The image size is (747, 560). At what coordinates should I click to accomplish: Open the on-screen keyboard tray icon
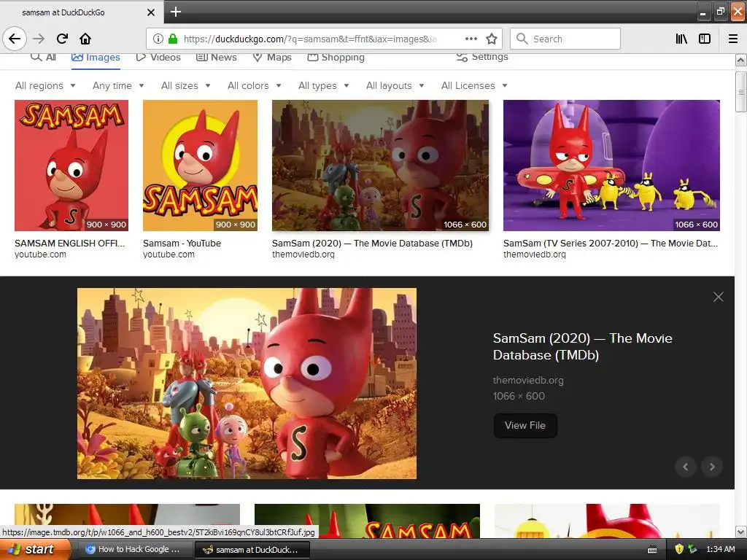coord(652,550)
